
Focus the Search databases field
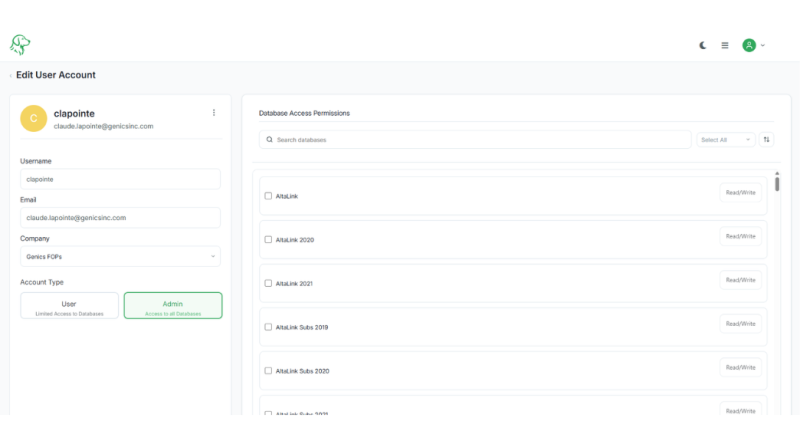click(475, 139)
